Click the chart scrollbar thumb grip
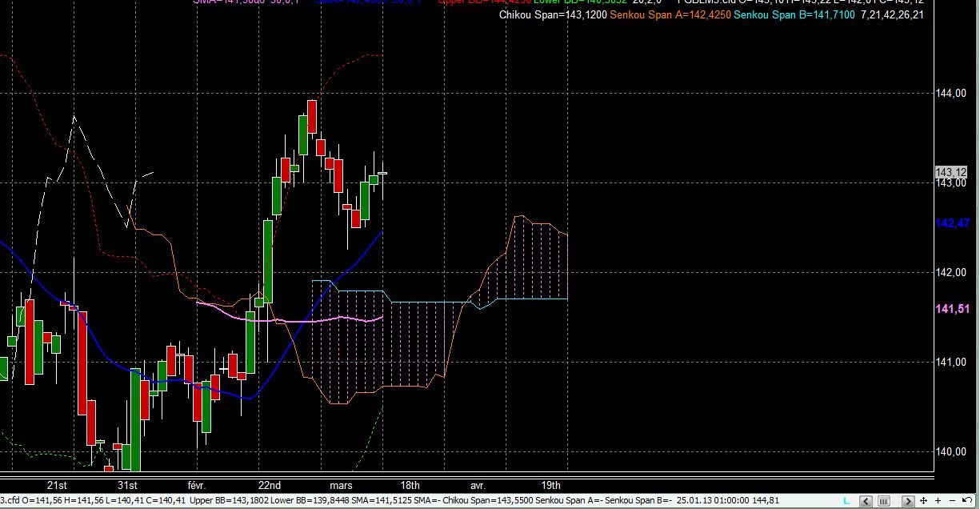 click(x=884, y=501)
